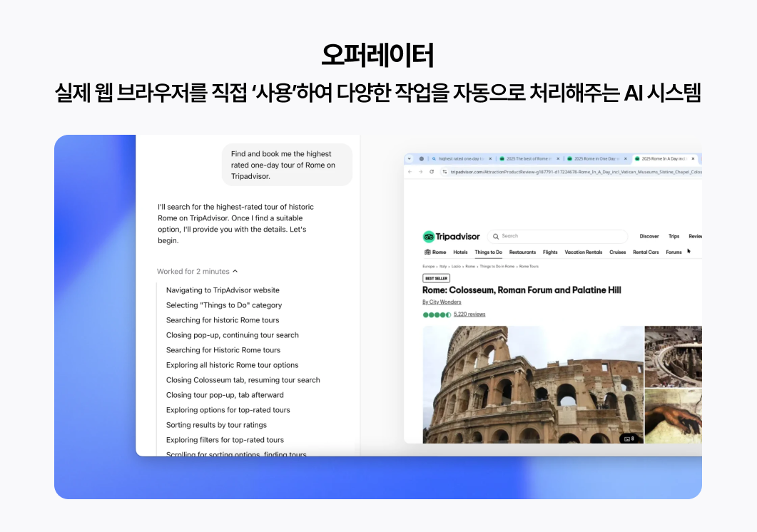Click 'Searching for historic Rome tours' step
757x532 pixels.
point(223,320)
